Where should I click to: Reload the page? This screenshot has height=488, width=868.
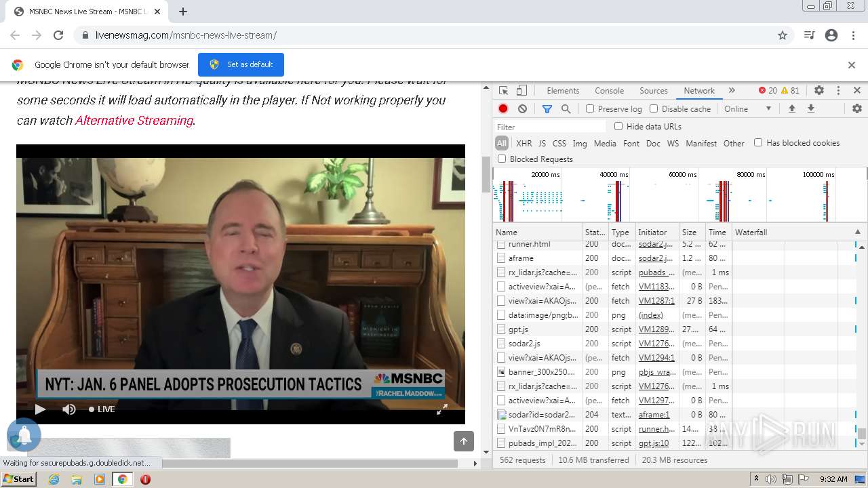pyautogui.click(x=58, y=35)
